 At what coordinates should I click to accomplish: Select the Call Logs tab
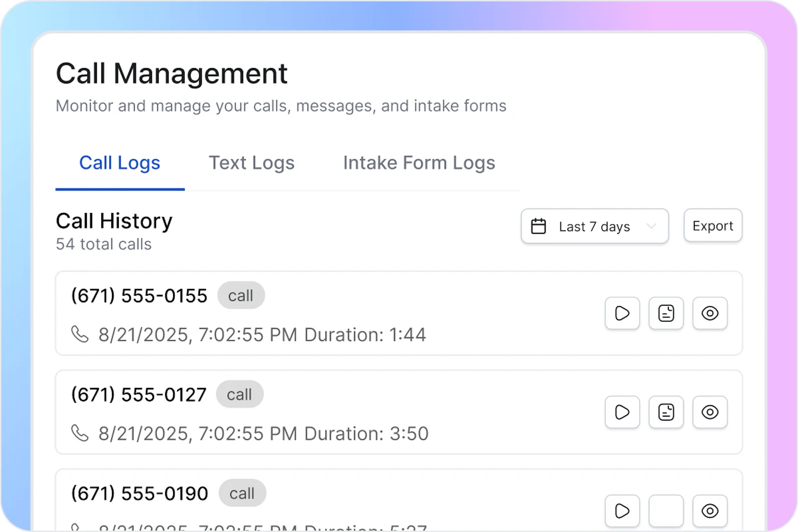(x=119, y=163)
